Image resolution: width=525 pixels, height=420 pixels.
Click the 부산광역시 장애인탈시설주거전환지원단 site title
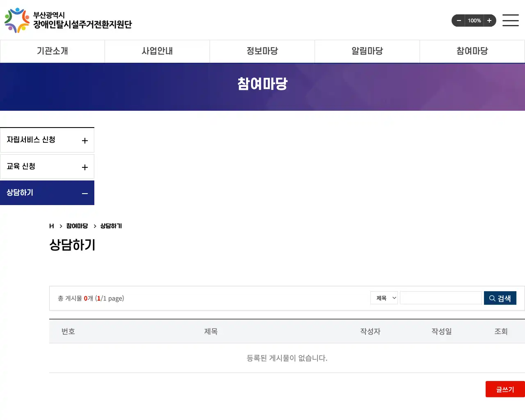[82, 20]
